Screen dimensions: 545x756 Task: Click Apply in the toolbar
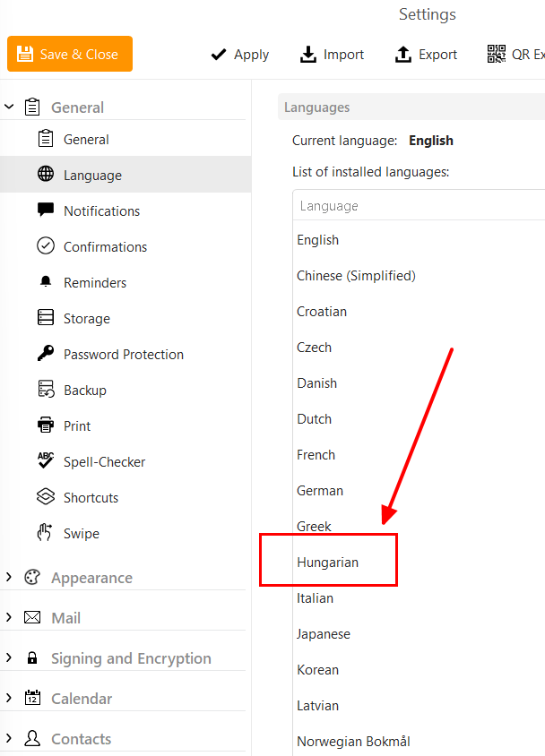coord(239,55)
